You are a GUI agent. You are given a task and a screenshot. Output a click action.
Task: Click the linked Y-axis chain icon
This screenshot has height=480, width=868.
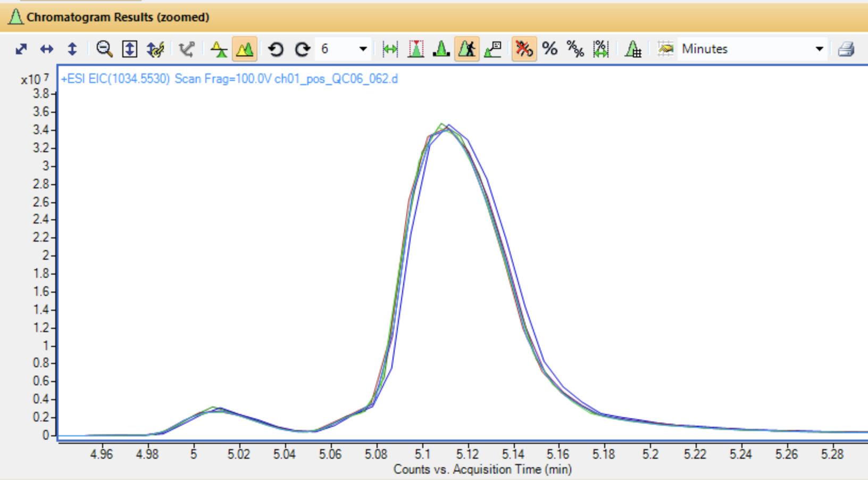coord(155,49)
